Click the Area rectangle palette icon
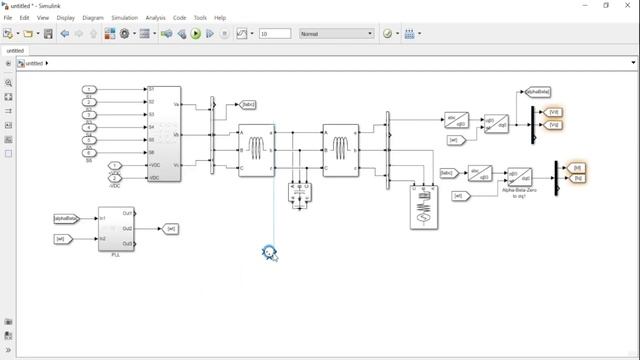The image size is (640, 360). tap(8, 154)
